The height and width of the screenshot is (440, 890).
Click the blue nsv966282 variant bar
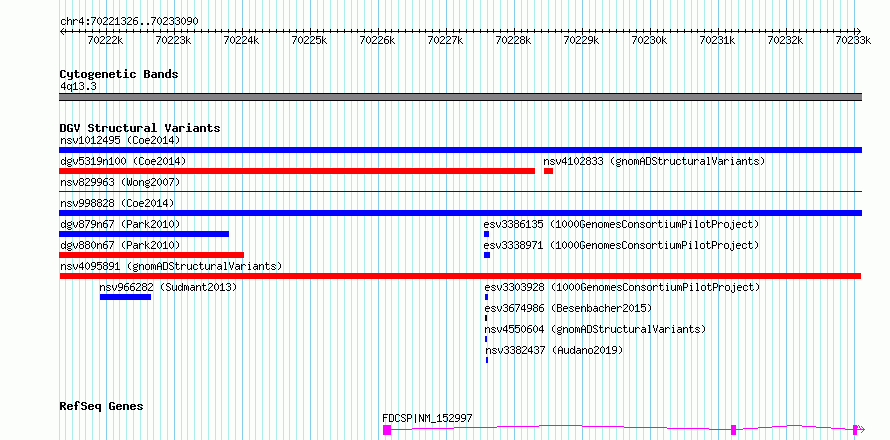coord(125,297)
